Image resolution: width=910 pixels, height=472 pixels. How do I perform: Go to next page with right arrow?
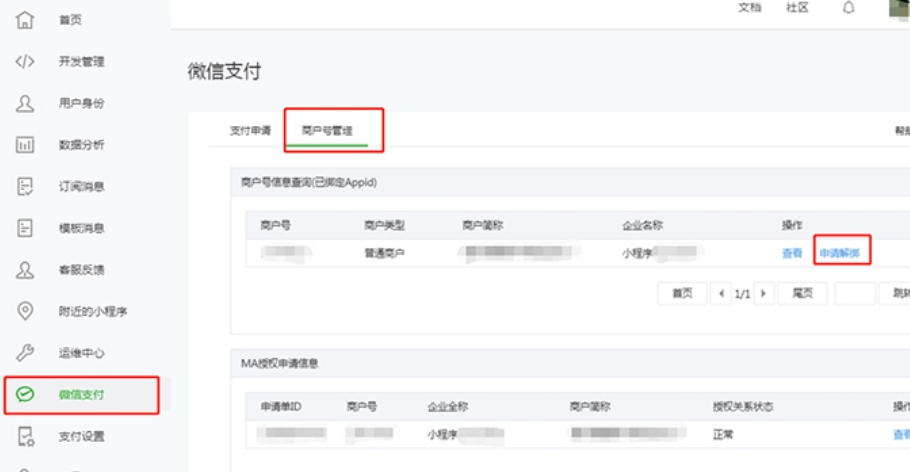click(x=764, y=294)
